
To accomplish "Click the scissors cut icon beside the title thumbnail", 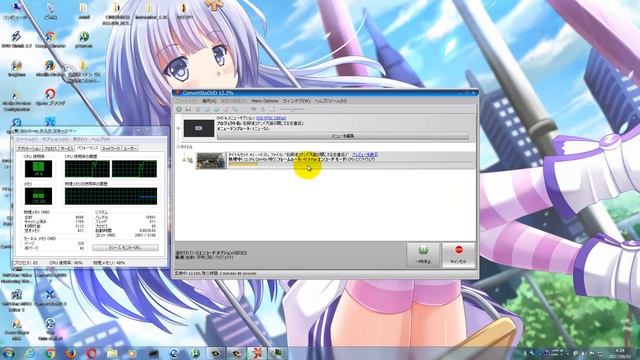I will [190, 160].
